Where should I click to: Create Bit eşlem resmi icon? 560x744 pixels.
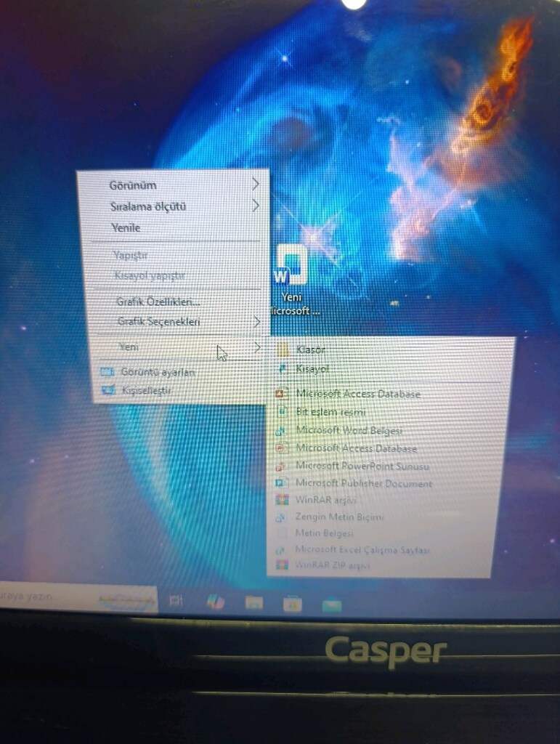282,411
